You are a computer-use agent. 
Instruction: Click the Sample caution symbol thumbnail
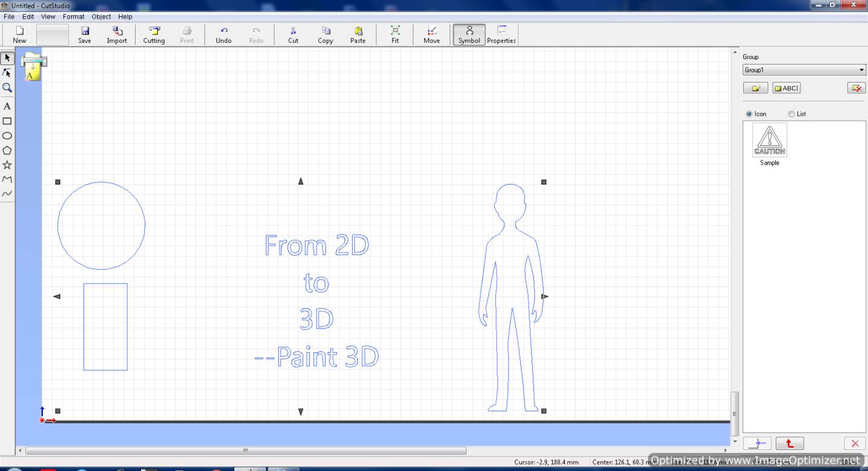click(x=770, y=140)
